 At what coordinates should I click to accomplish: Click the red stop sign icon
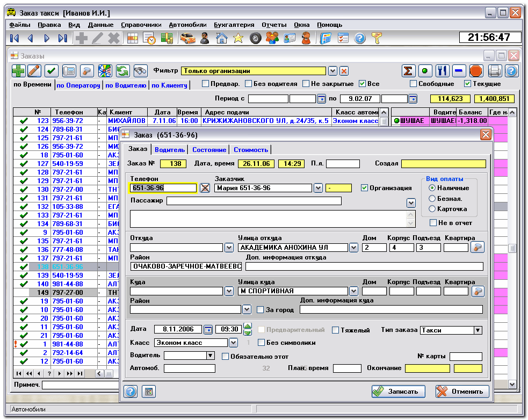[476, 71]
